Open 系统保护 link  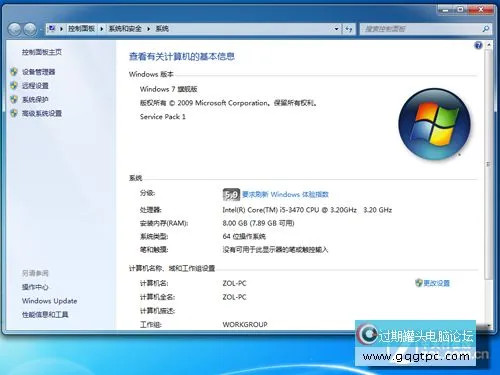tap(35, 99)
